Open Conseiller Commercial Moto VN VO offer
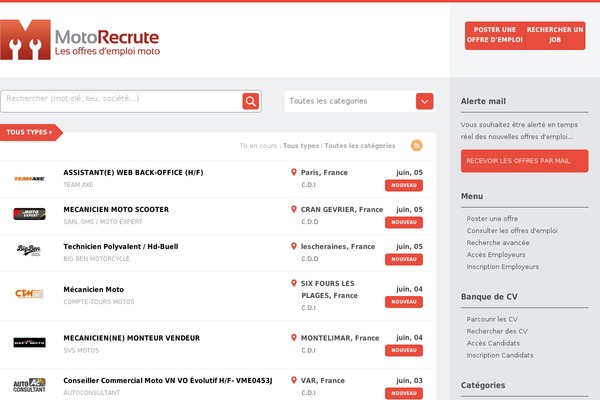Image resolution: width=600 pixels, height=400 pixels. click(x=168, y=380)
